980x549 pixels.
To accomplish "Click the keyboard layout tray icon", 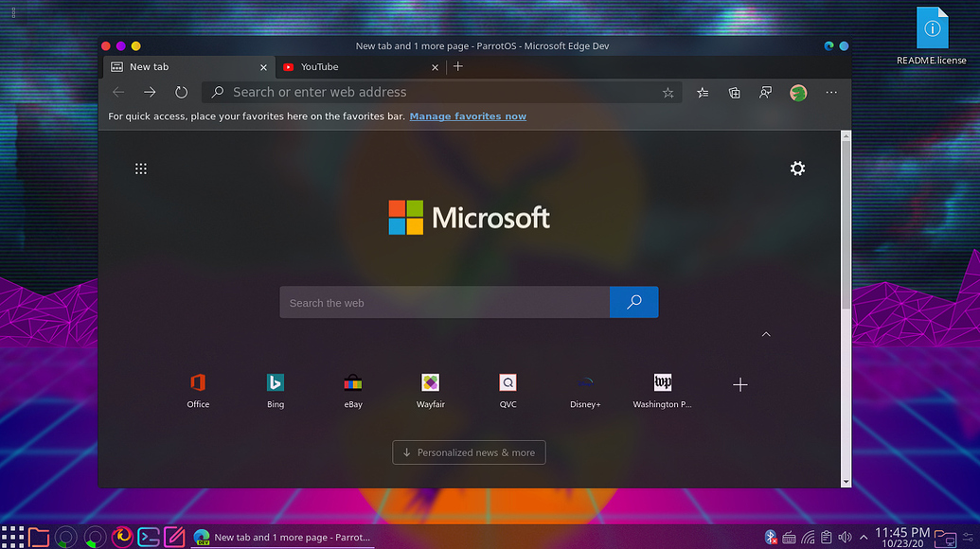I will (x=790, y=537).
